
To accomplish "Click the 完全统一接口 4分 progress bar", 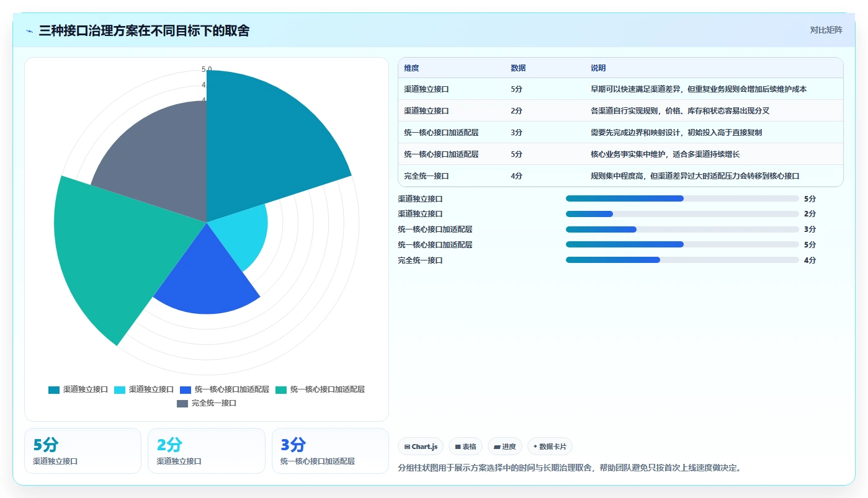I will (x=682, y=260).
